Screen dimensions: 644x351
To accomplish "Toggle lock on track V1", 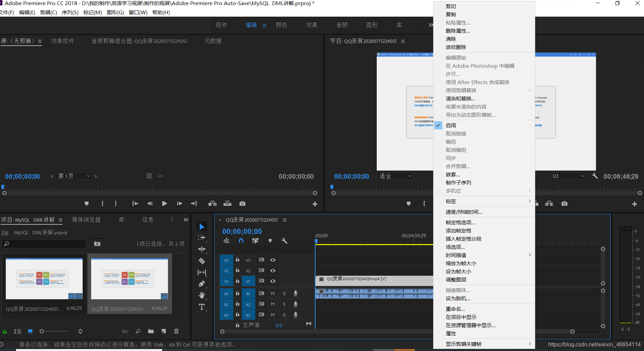I will pyautogui.click(x=238, y=281).
